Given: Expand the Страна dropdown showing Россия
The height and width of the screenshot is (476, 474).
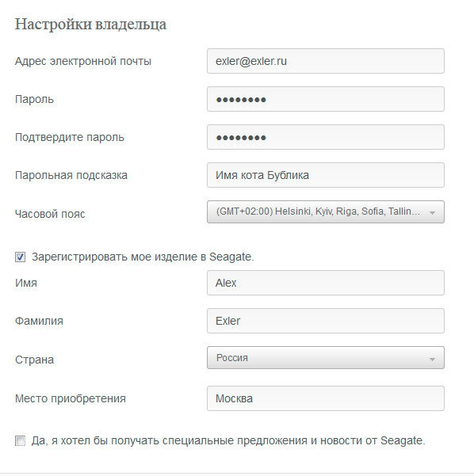Looking at the screenshot, I should (326, 358).
